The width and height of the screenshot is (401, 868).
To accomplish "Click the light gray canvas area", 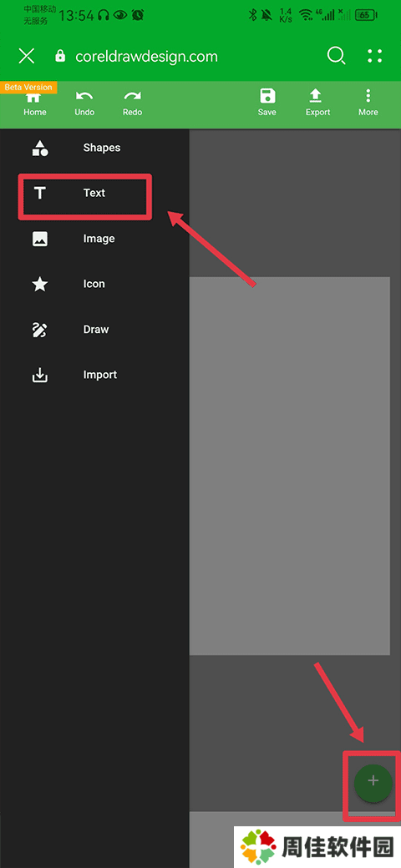I will [x=290, y=466].
